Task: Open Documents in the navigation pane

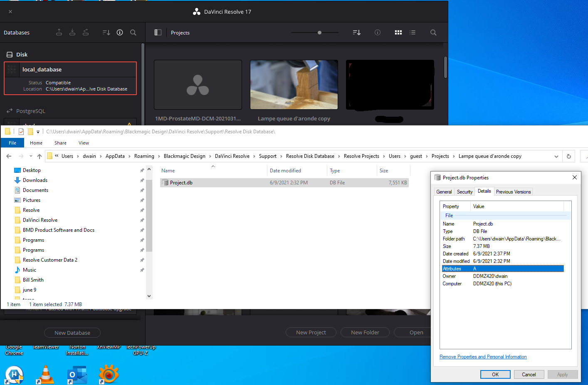Action: click(x=35, y=190)
